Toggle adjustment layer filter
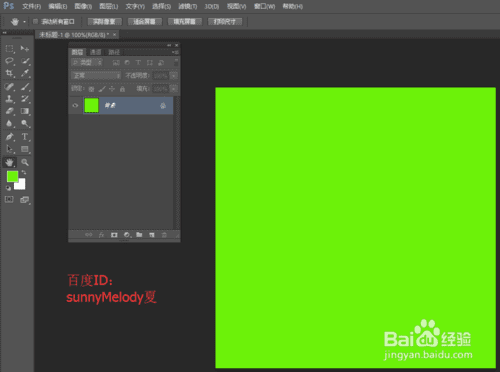Viewport: 500px width, 372px height. pos(127,62)
